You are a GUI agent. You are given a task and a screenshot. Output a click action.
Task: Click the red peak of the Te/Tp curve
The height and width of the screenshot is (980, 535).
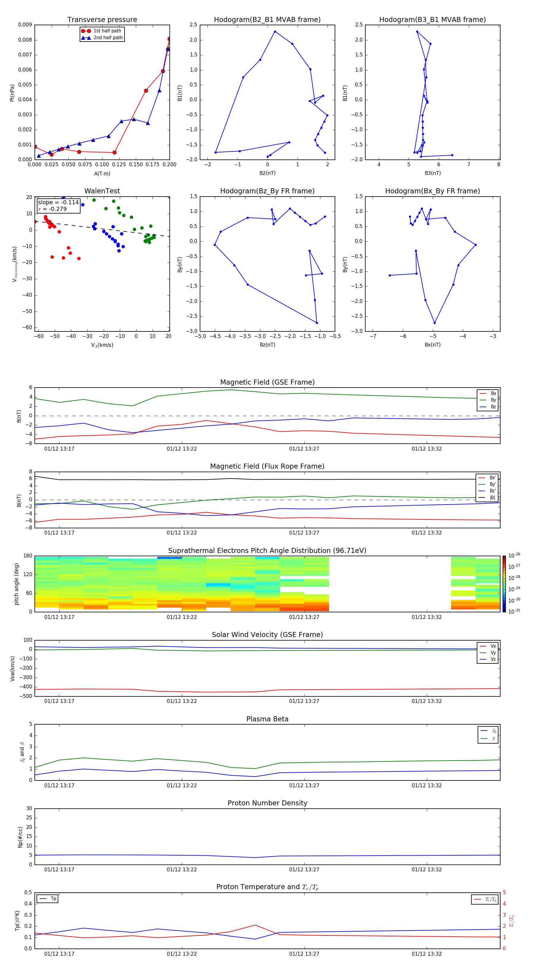point(255,925)
